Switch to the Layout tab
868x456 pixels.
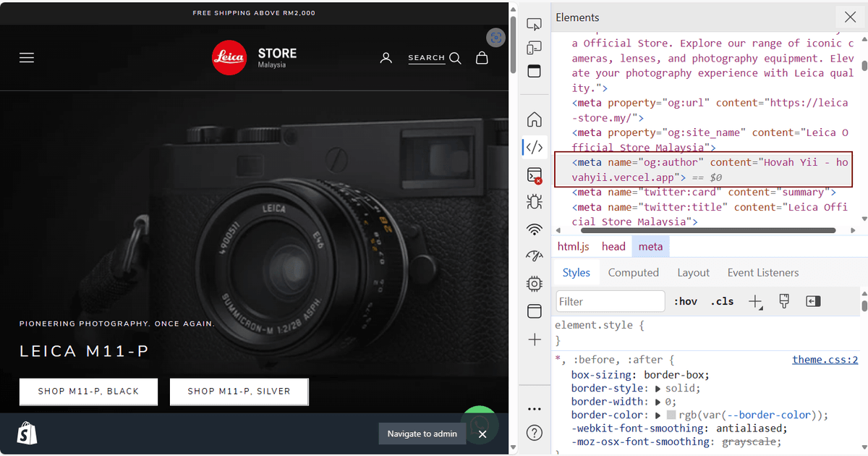(x=693, y=272)
